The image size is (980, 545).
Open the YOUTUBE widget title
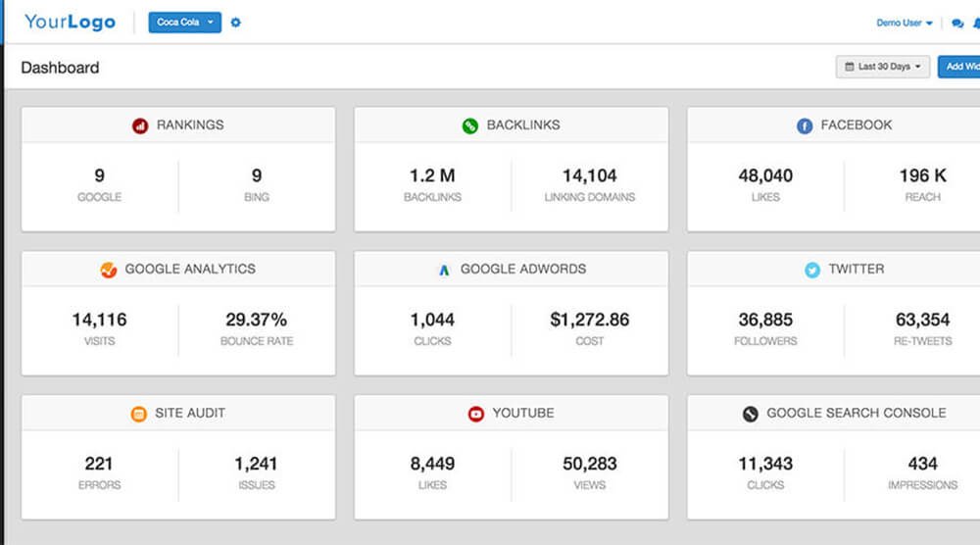[x=523, y=413]
